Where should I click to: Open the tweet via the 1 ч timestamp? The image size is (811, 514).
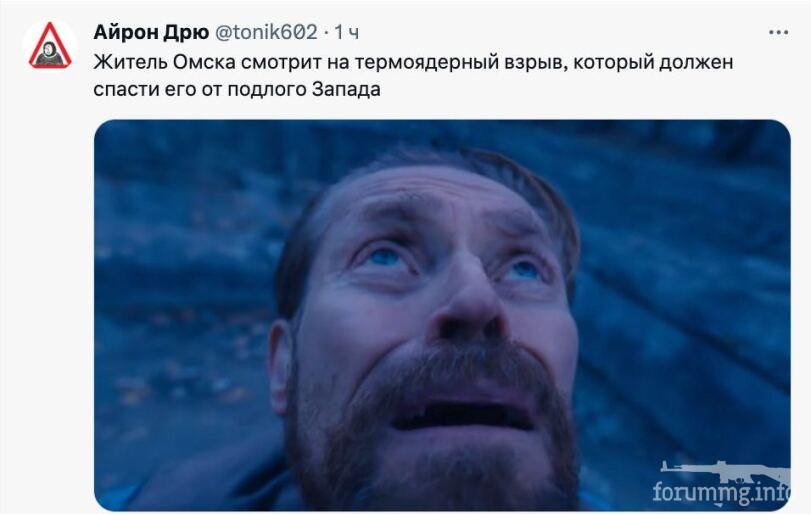[x=347, y=32]
